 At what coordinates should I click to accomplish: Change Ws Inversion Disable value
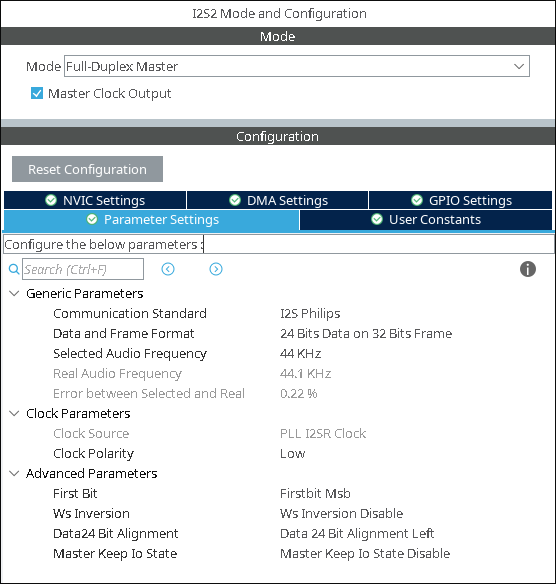point(341,514)
